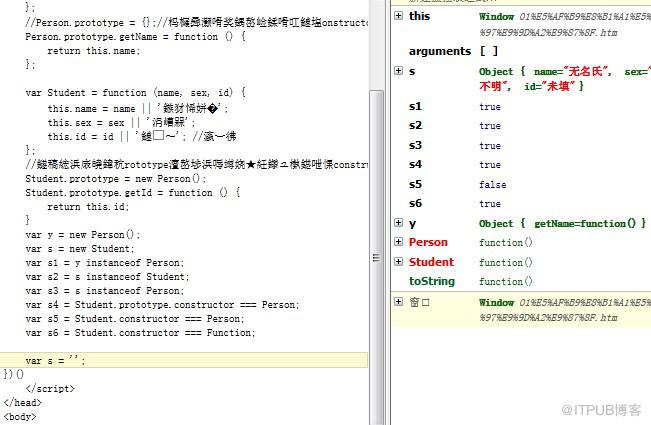Click the line 'var s = new Student;'

point(80,249)
